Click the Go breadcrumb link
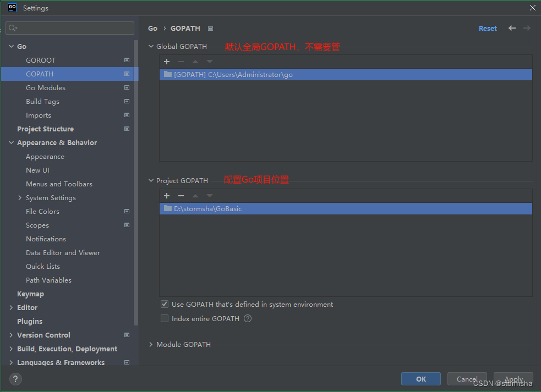The height and width of the screenshot is (392, 541). (x=152, y=28)
